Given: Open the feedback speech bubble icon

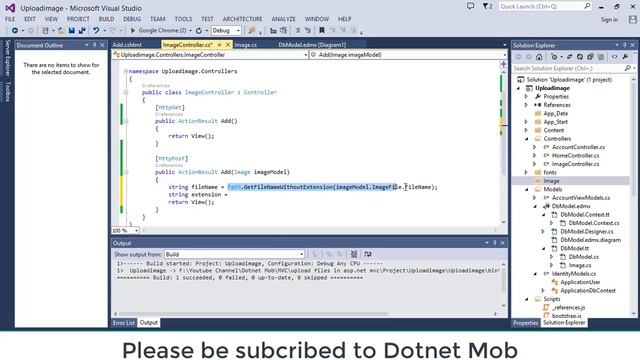Looking at the screenshot, I should pyautogui.click(x=471, y=6).
